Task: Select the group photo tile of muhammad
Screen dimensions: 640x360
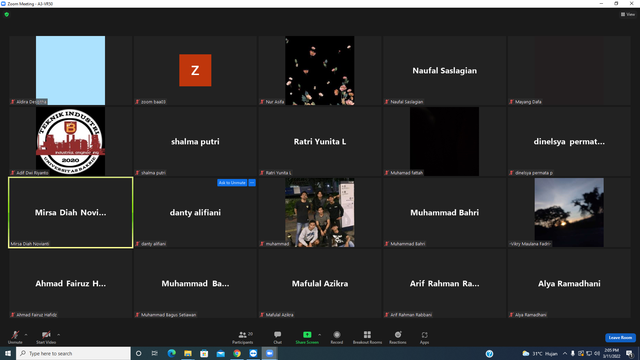Action: pyautogui.click(x=320, y=212)
